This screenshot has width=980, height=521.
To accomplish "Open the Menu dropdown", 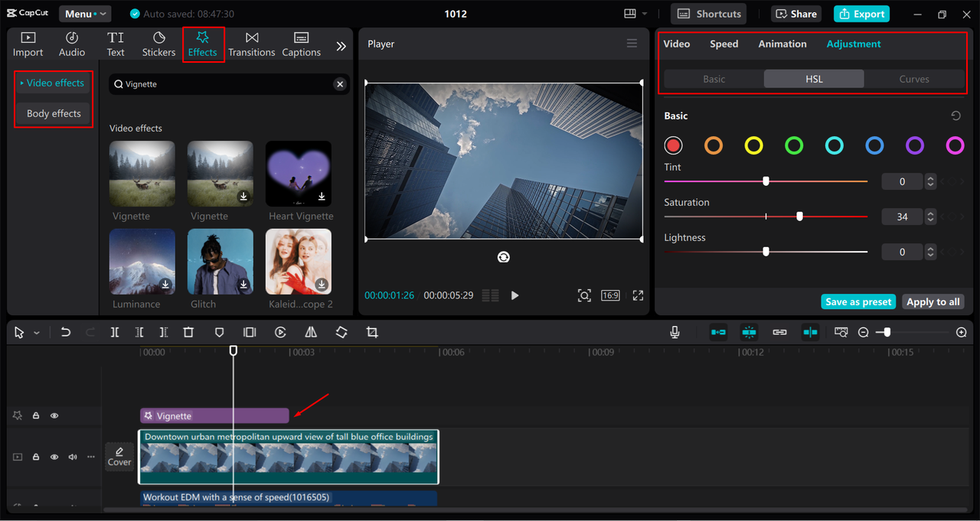I will tap(84, 14).
